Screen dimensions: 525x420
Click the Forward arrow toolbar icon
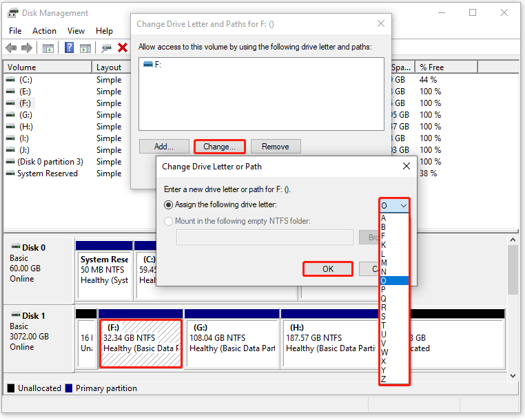click(27, 48)
